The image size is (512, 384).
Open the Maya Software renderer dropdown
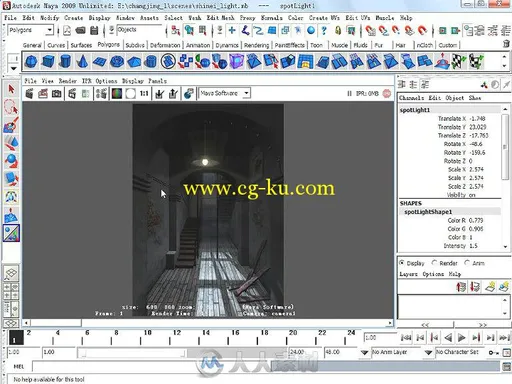click(x=224, y=93)
